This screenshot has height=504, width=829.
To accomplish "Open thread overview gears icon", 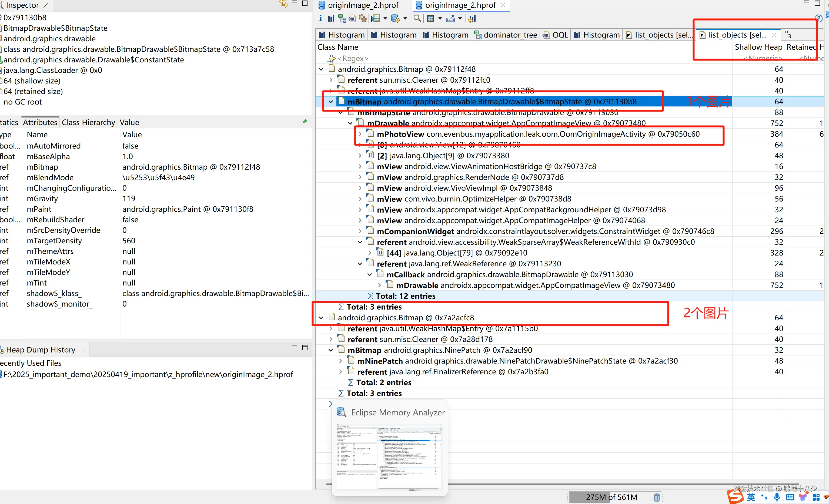I will click(363, 18).
